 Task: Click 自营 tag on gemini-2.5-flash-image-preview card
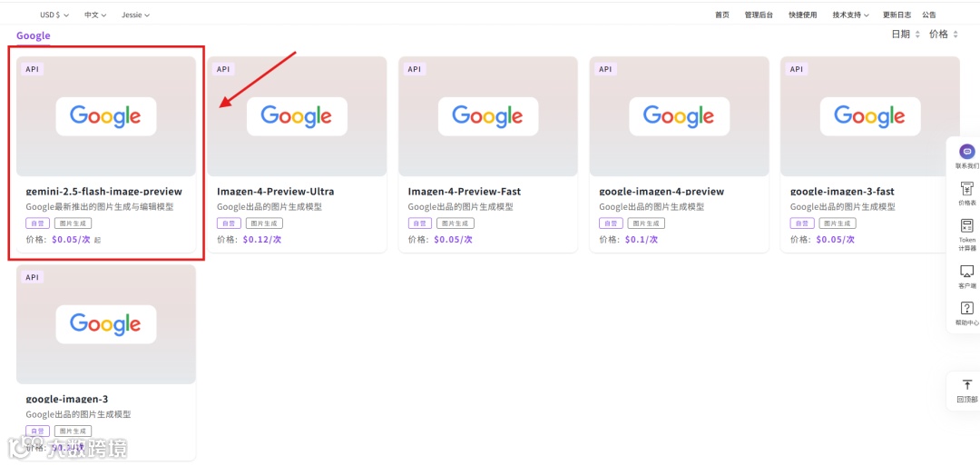coord(37,223)
